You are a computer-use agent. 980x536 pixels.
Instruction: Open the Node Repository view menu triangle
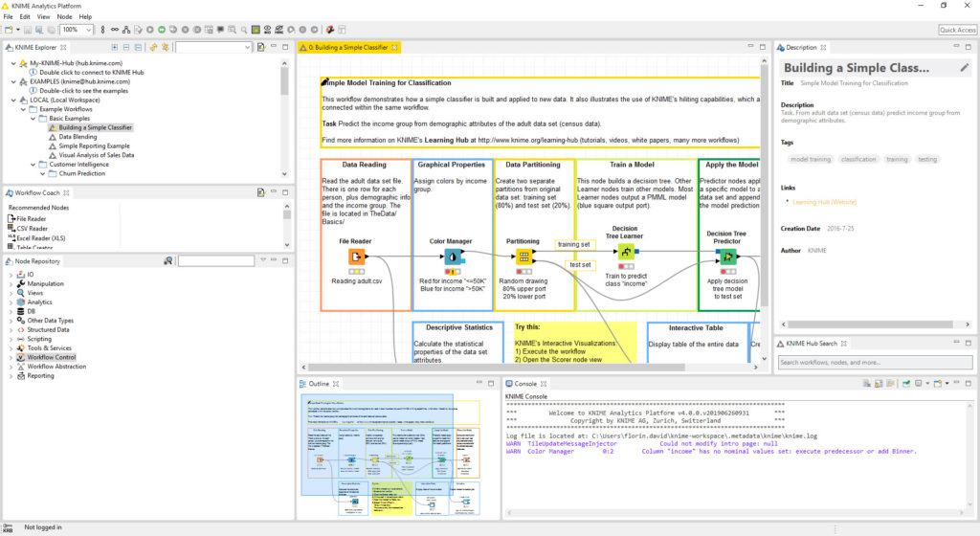[263, 260]
